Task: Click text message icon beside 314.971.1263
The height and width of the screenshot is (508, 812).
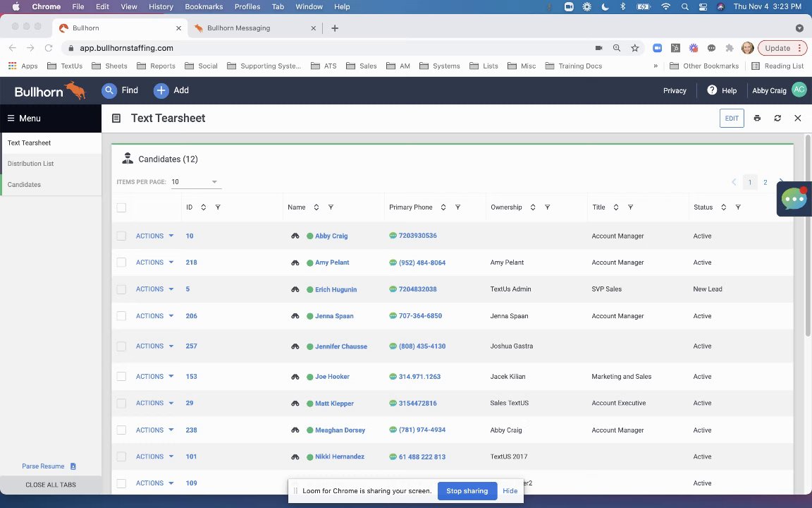Action: tap(393, 377)
